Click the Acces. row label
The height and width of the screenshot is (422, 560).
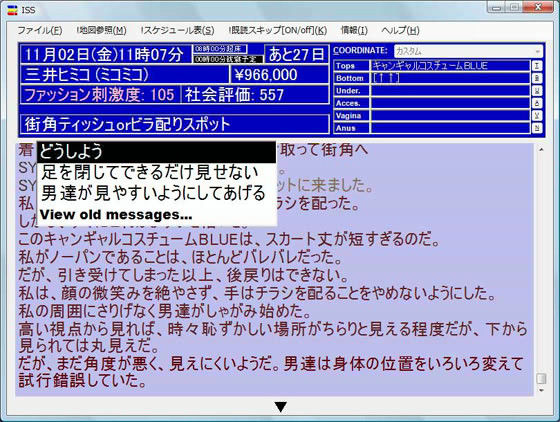[352, 103]
